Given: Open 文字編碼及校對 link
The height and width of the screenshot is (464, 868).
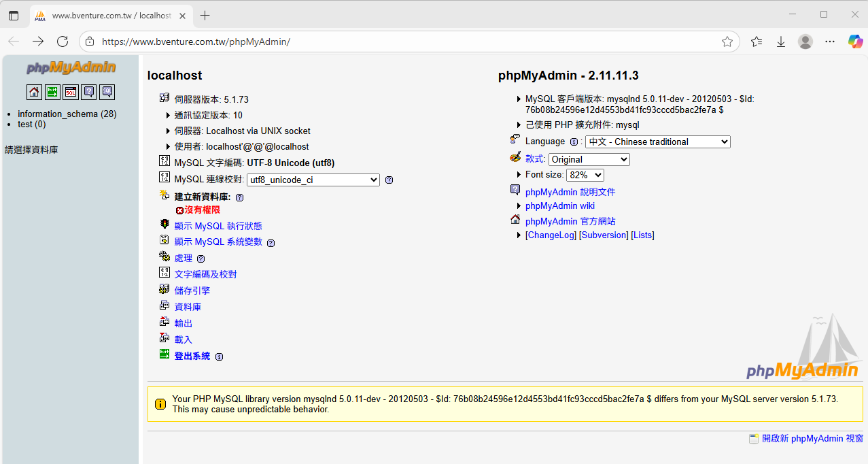Looking at the screenshot, I should pos(206,275).
